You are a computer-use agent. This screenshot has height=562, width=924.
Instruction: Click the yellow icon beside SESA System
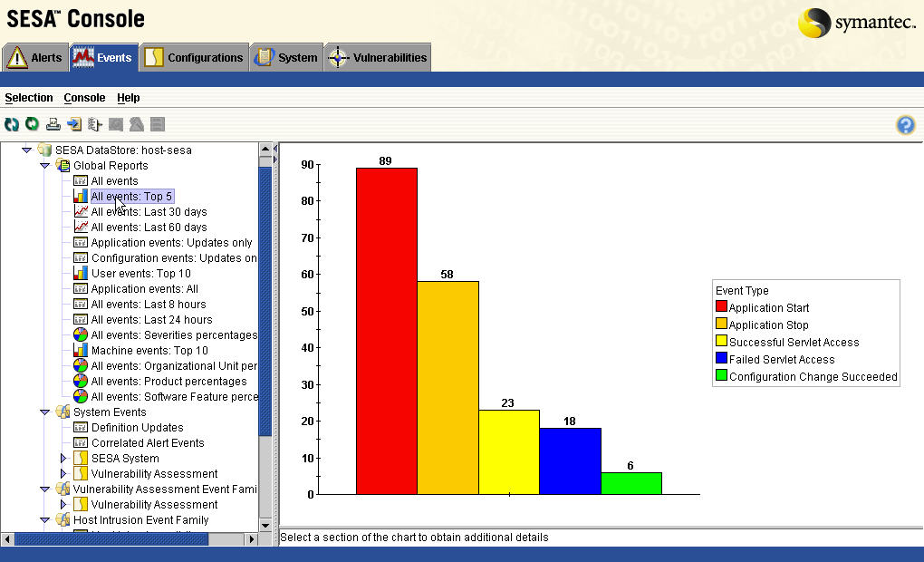[81, 458]
